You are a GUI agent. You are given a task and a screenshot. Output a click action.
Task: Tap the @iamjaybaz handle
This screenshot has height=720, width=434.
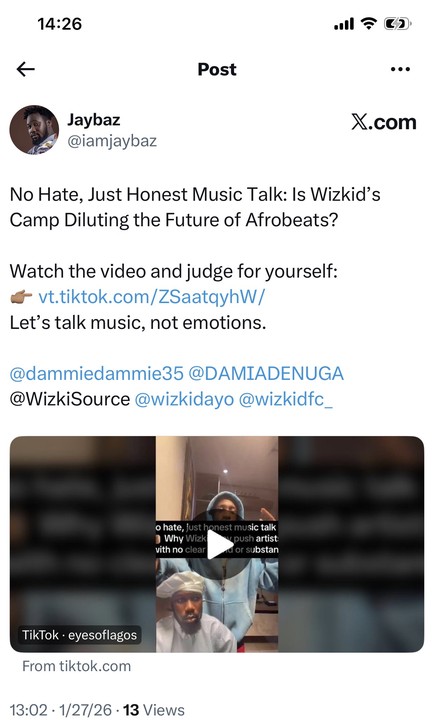point(112,141)
